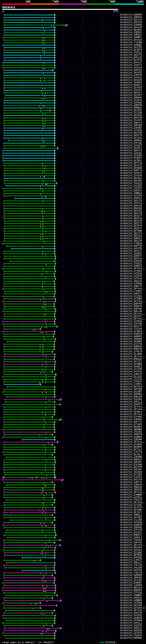Click the green alignment bar for UniRef100_Q38M49
The image size is (146, 644).
35,25
